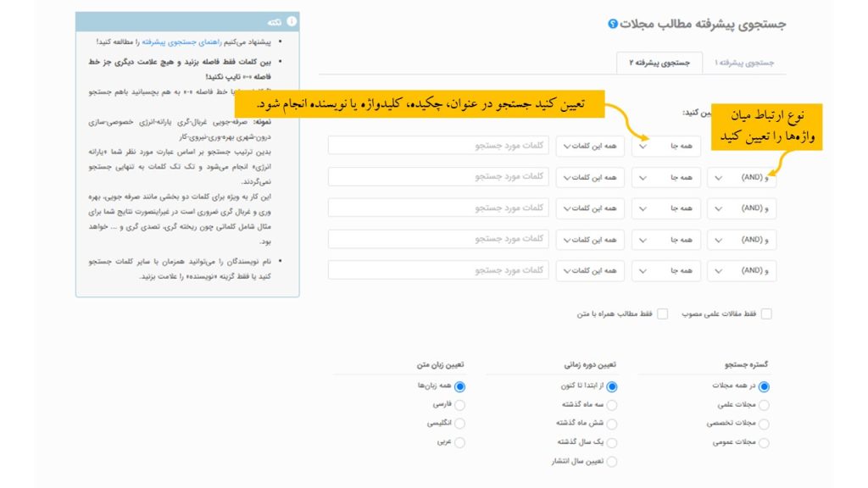Choose the تعیین سال انتشار radio option
The width and height of the screenshot is (868, 488).
(612, 462)
